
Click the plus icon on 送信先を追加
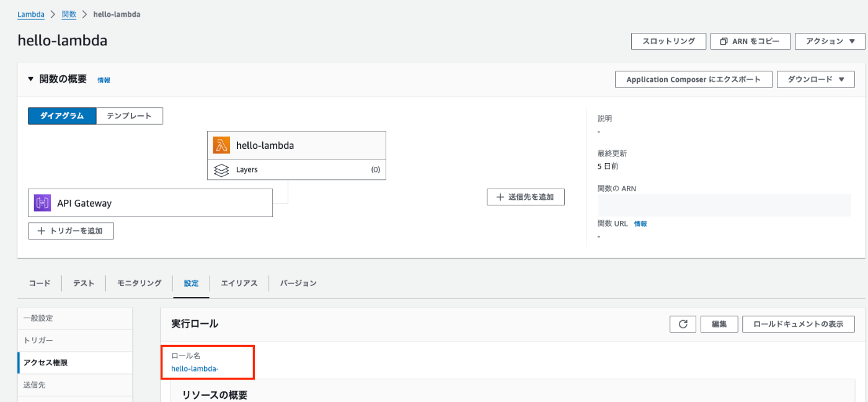[500, 197]
